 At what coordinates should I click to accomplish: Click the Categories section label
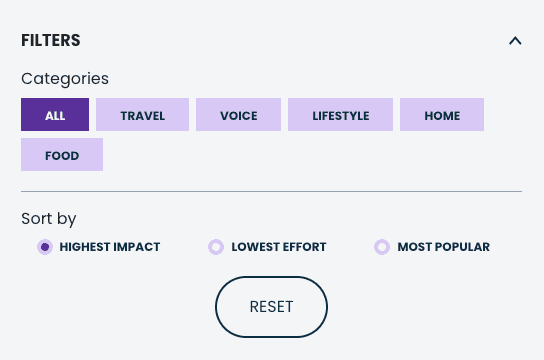pyautogui.click(x=65, y=79)
